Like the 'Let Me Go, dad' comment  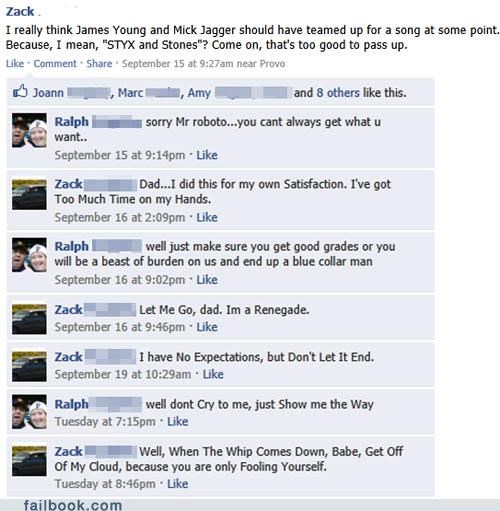coord(207,327)
